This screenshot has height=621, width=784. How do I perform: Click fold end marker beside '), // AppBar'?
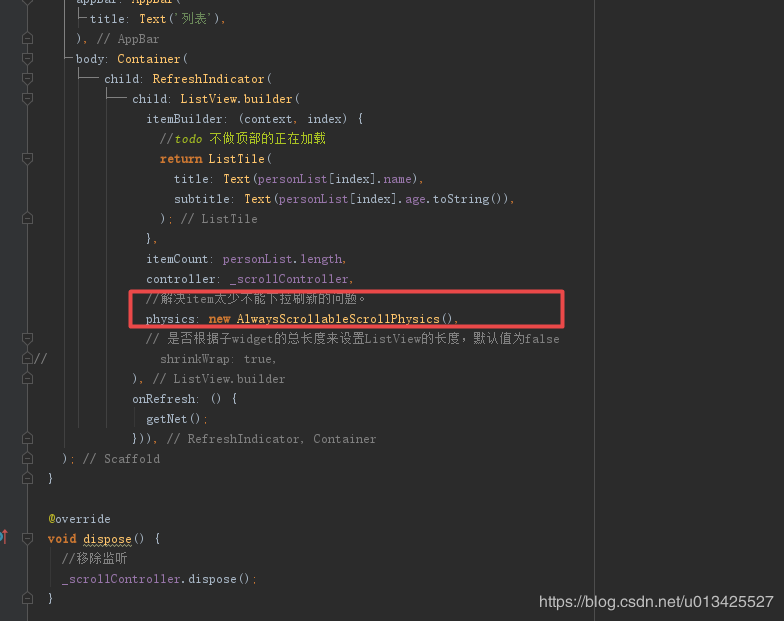(x=28, y=39)
